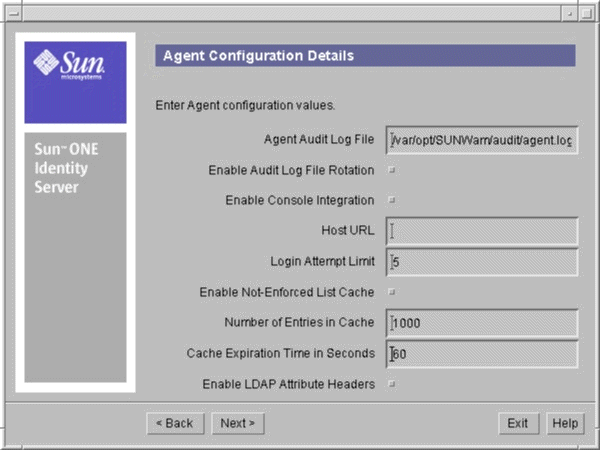The height and width of the screenshot is (450, 600).
Task: Minimize the installer window
Action: tap(570, 13)
